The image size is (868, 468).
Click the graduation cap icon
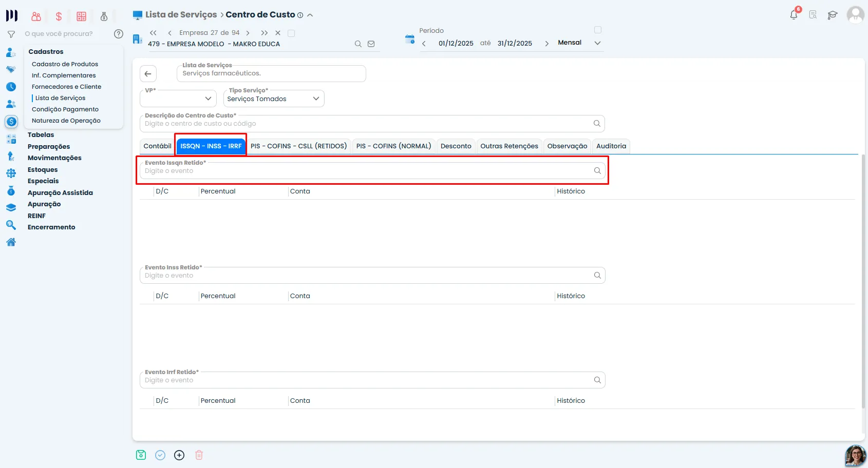pyautogui.click(x=833, y=15)
